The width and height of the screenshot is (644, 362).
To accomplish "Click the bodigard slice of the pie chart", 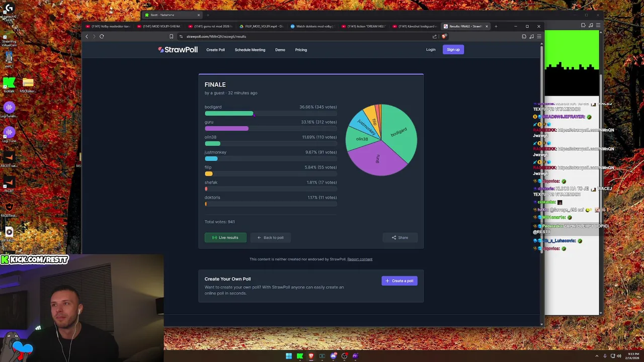I will point(400,132).
